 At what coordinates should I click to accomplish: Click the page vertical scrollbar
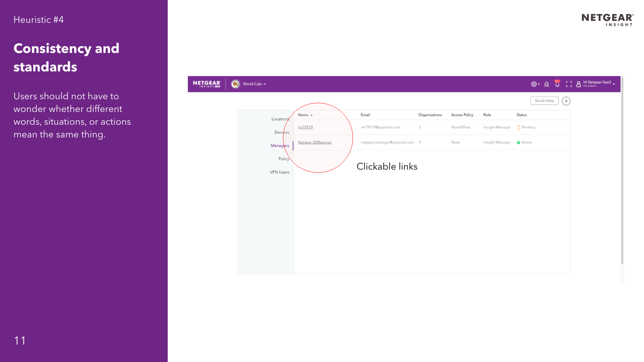pos(622,170)
